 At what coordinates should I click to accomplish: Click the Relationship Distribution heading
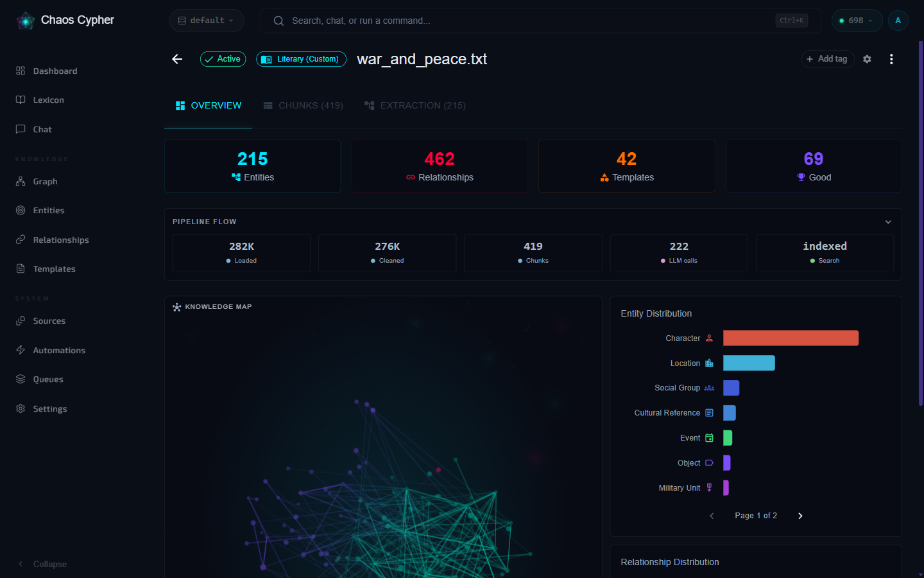coord(670,562)
